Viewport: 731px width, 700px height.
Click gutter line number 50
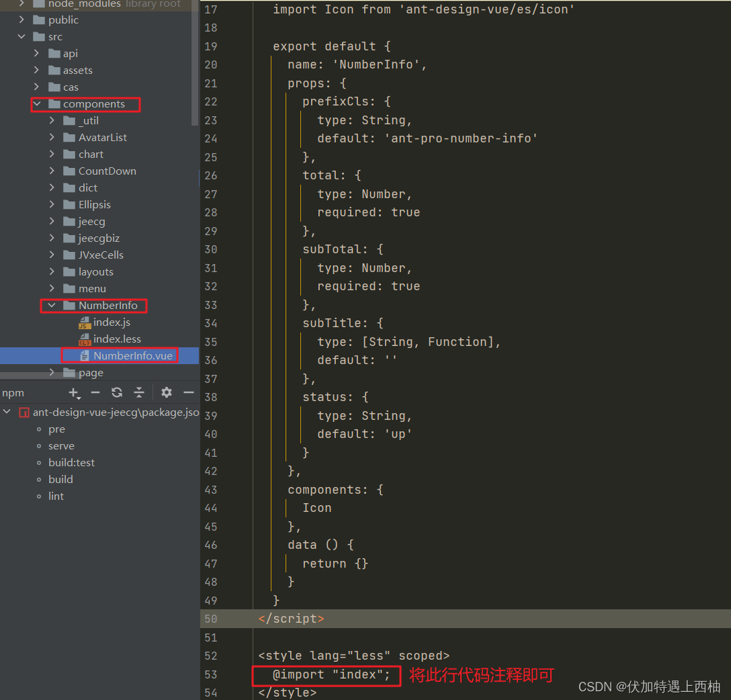coord(211,619)
